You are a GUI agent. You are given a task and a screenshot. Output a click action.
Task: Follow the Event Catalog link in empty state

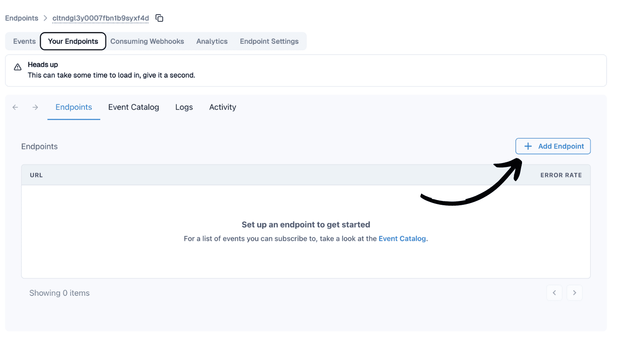pyautogui.click(x=402, y=239)
